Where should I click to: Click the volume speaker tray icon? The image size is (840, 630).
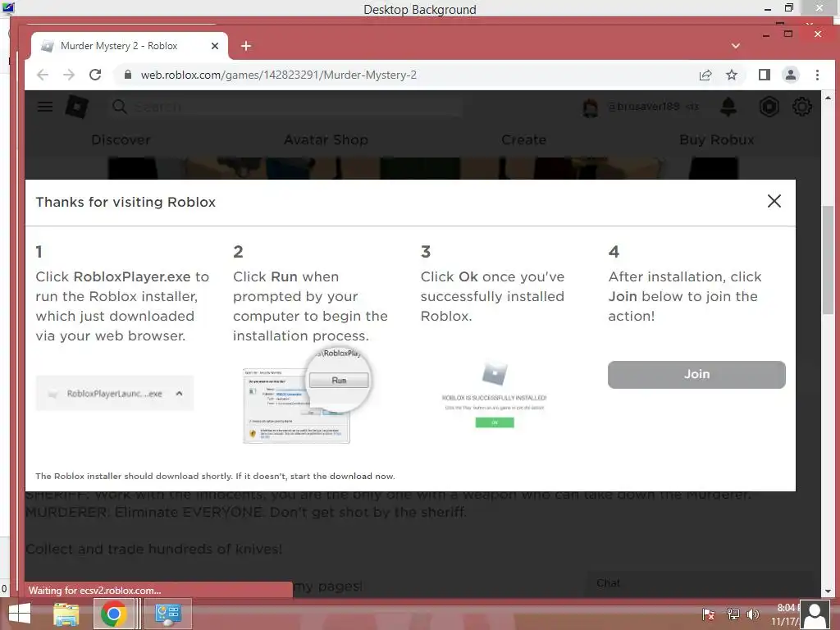[x=753, y=614]
